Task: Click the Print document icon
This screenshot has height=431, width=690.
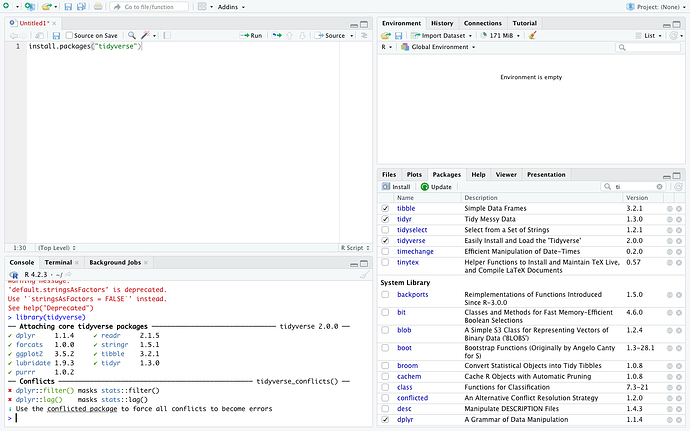Action: point(98,7)
